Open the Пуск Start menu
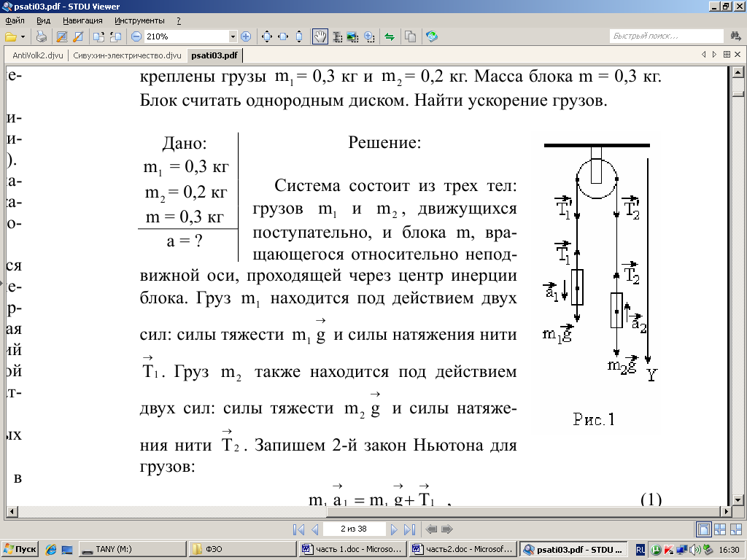This screenshot has width=747, height=560. [x=20, y=549]
